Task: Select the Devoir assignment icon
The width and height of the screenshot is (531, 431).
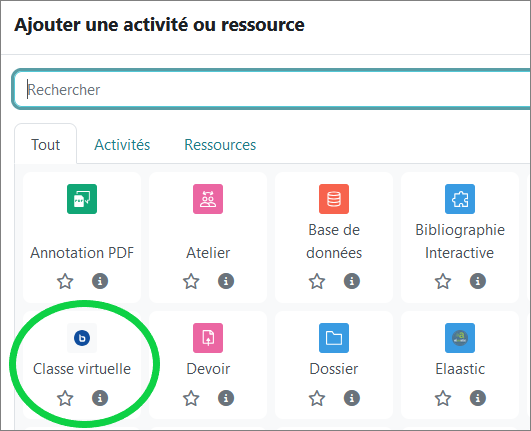Action: coord(208,338)
